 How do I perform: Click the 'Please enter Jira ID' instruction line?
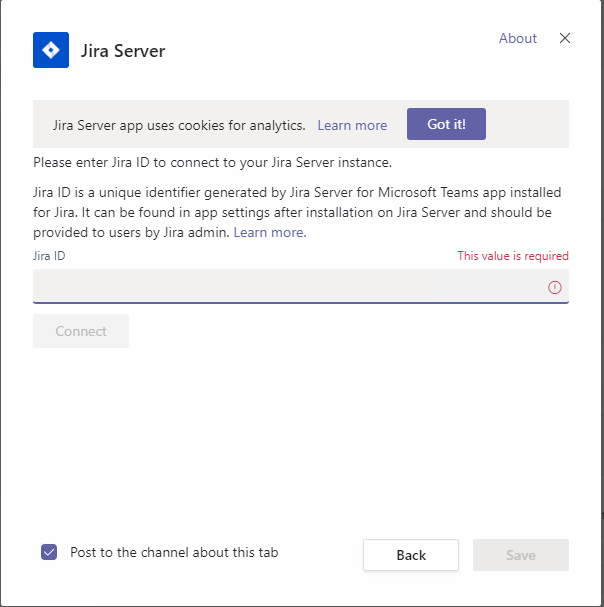pyautogui.click(x=213, y=162)
